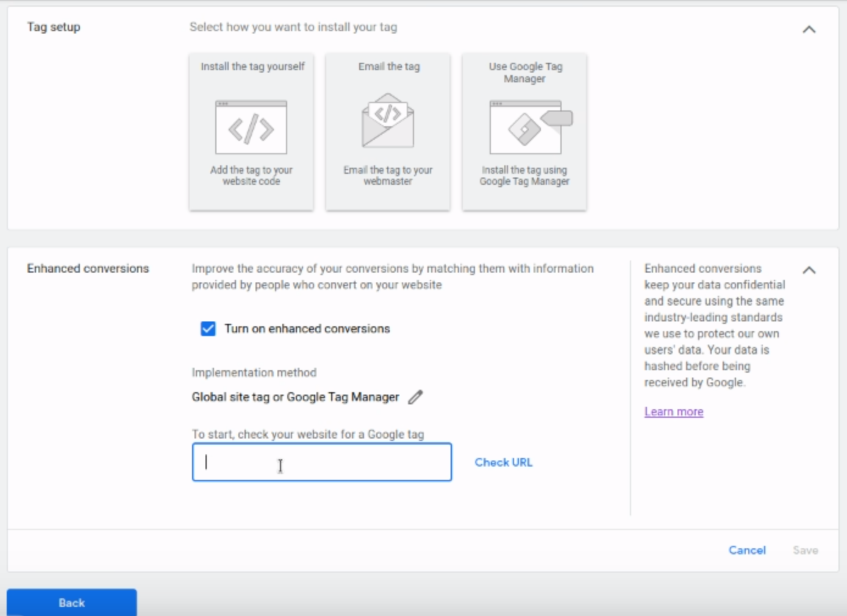The height and width of the screenshot is (616, 847).
Task: Click Global site tag or Google Tag Manager text
Action: (x=296, y=397)
